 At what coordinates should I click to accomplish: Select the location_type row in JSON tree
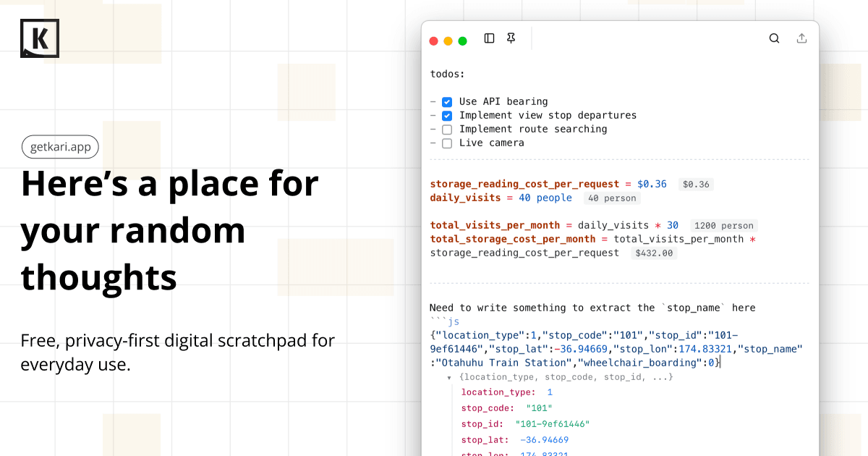point(506,392)
